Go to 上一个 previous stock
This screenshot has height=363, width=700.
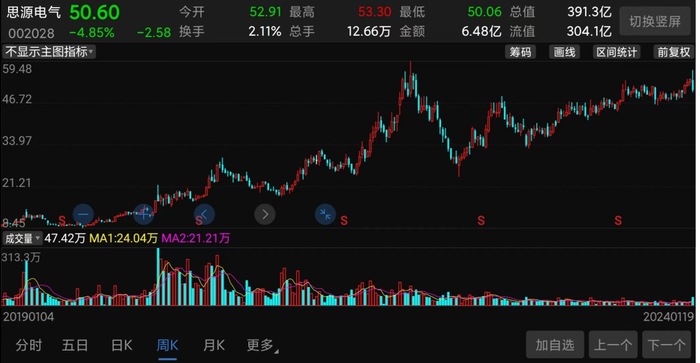point(613,345)
